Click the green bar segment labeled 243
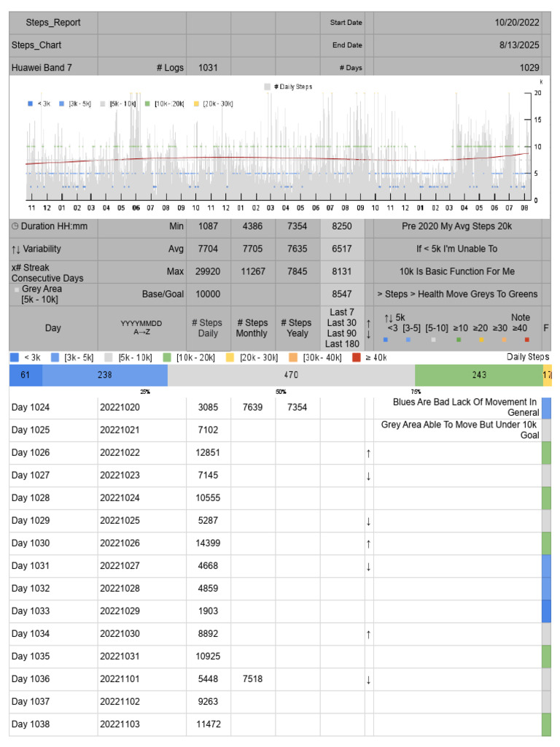Viewport: 560px width, 747px height. (479, 376)
